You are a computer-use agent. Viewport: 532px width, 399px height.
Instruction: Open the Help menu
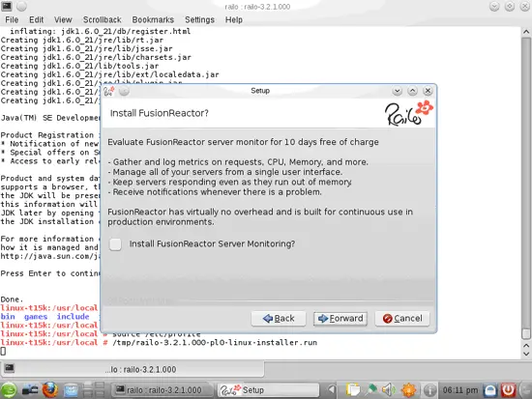(x=234, y=20)
